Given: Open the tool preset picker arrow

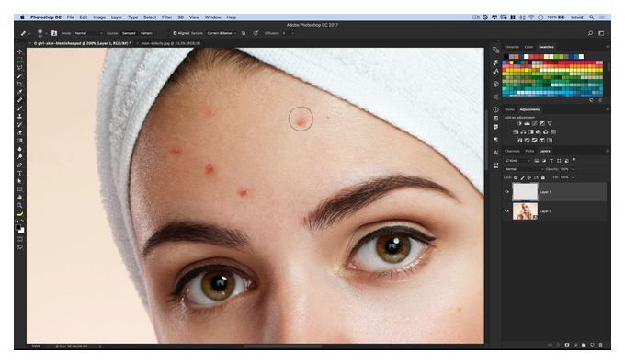Looking at the screenshot, I should [29, 33].
